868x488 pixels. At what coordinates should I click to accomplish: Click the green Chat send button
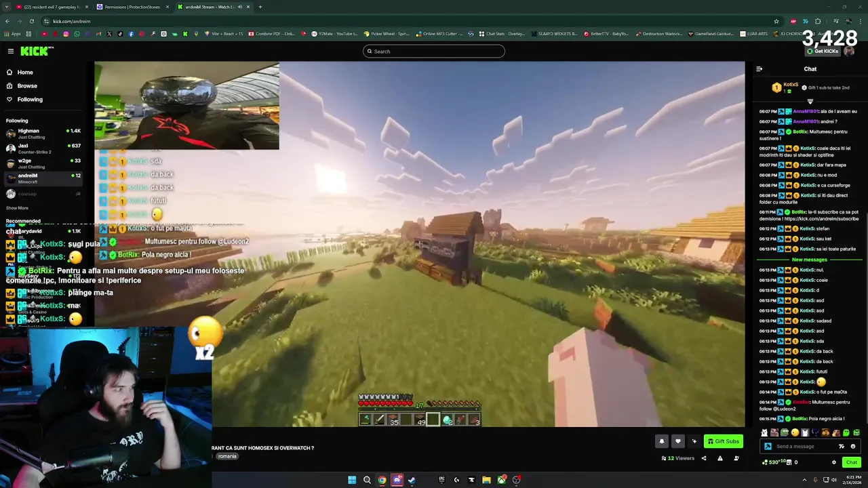(851, 462)
